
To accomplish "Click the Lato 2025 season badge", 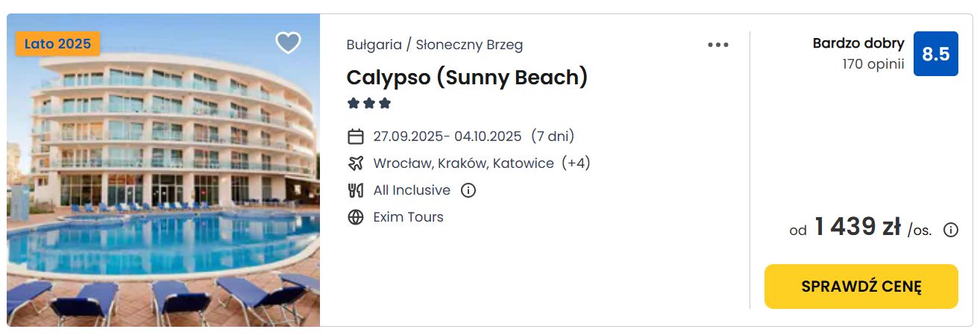I will coord(57,44).
